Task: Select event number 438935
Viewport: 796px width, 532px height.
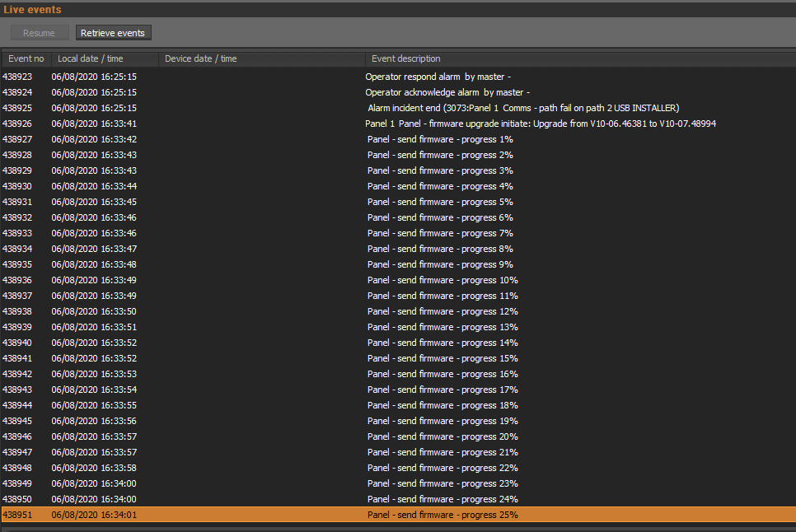Action: (x=17, y=264)
